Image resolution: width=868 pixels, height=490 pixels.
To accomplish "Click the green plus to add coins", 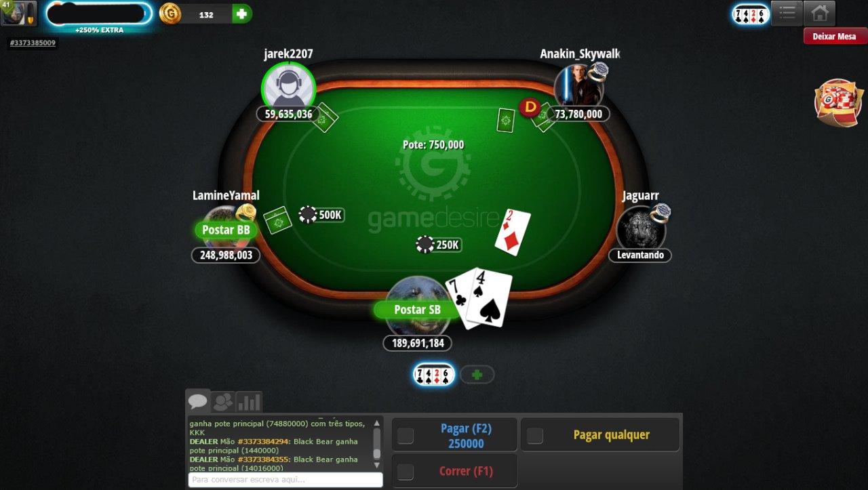I will [x=241, y=14].
